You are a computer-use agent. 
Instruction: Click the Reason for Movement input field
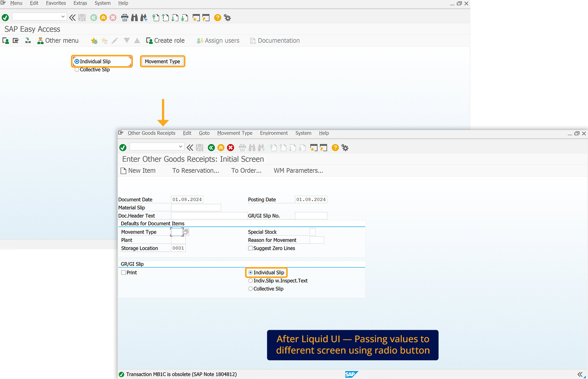[x=317, y=240]
